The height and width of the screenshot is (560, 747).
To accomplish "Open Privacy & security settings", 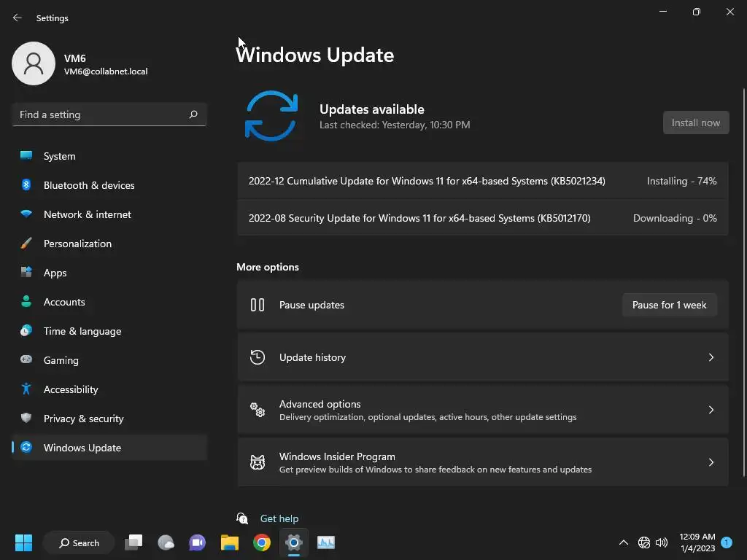I will coord(109,418).
